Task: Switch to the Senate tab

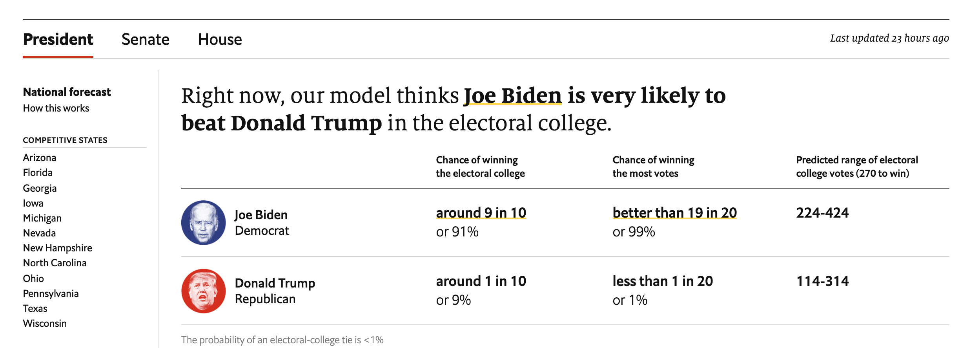Action: 145,39
